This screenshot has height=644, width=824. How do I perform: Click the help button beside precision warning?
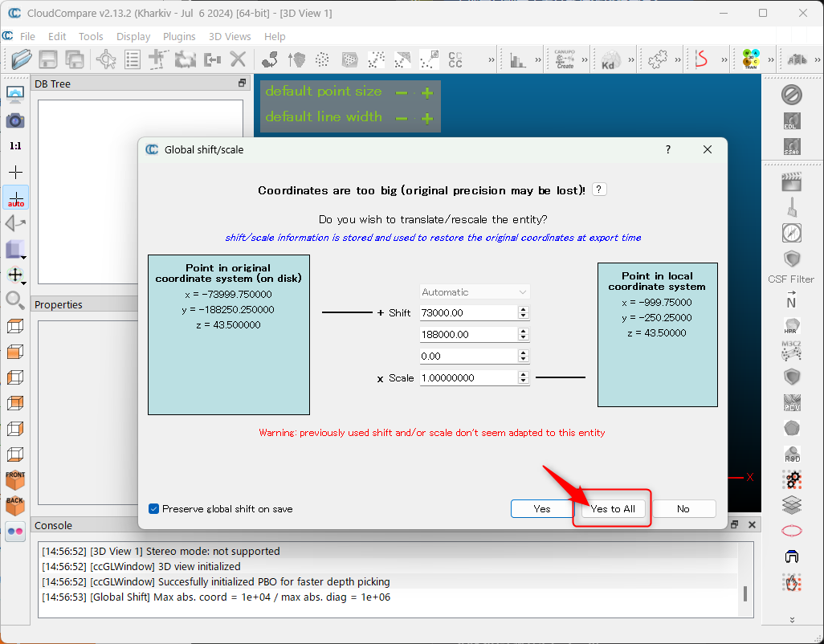pyautogui.click(x=599, y=190)
